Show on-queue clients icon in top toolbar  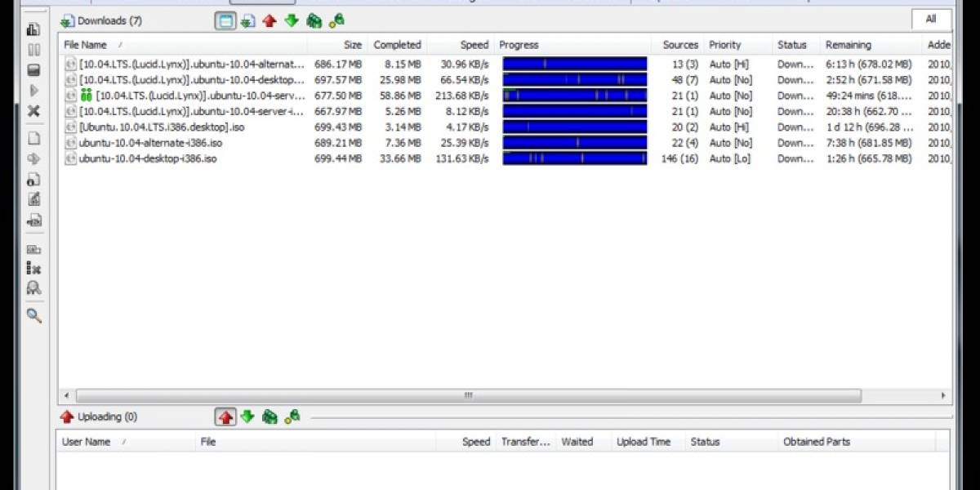(314, 21)
